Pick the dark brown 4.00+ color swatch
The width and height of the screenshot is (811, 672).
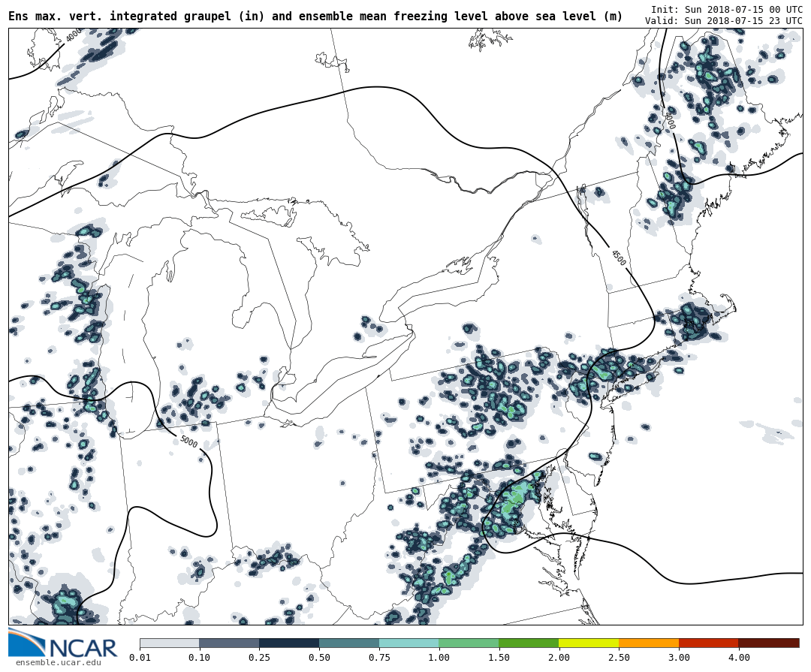(768, 643)
